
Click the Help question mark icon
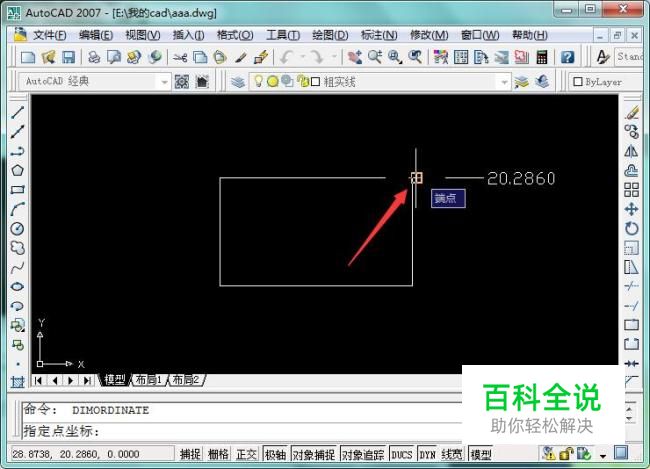[568, 57]
